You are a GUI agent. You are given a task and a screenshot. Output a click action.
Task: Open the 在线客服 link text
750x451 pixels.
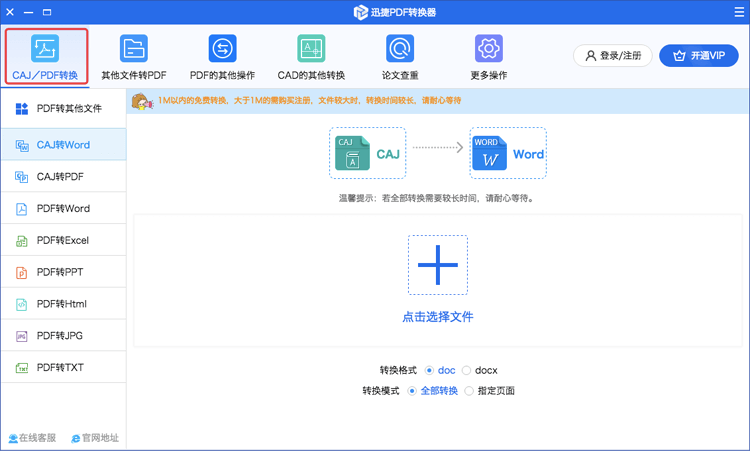tap(37, 438)
